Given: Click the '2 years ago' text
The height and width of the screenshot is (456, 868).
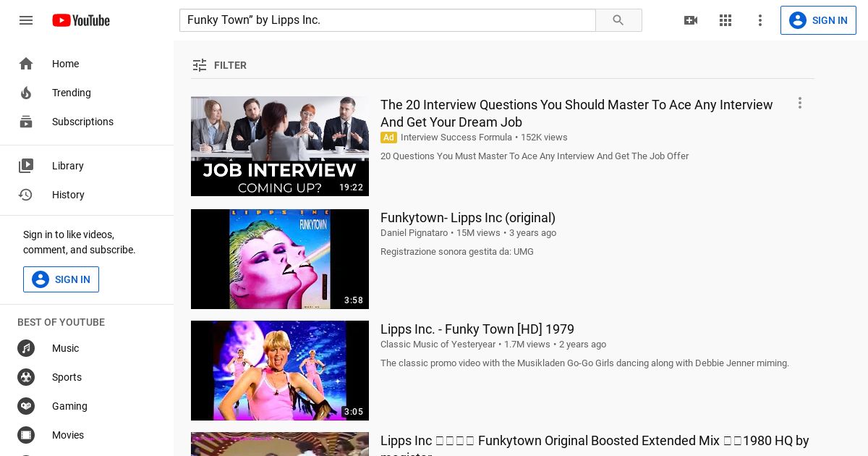Looking at the screenshot, I should pyautogui.click(x=582, y=345).
